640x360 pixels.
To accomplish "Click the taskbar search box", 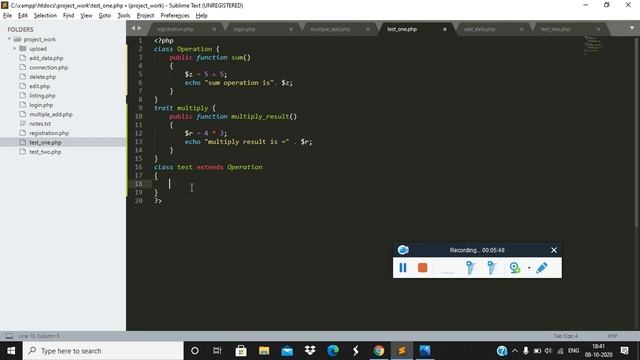I will coord(103,351).
